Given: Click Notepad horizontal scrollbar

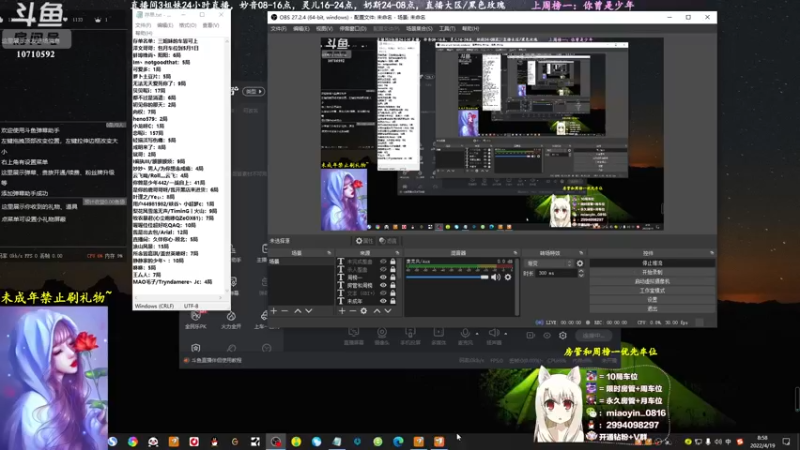Looking at the screenshot, I should (177, 297).
